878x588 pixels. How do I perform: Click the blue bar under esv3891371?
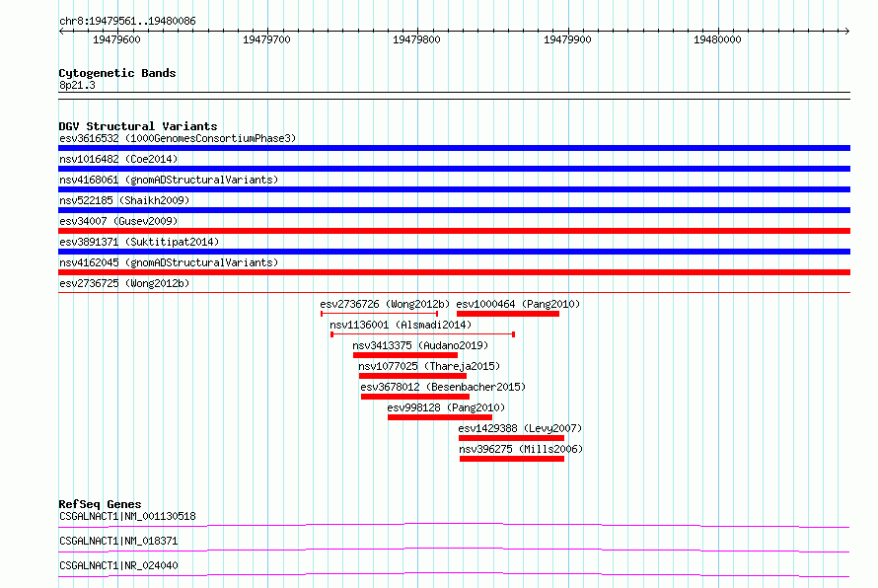coord(454,252)
